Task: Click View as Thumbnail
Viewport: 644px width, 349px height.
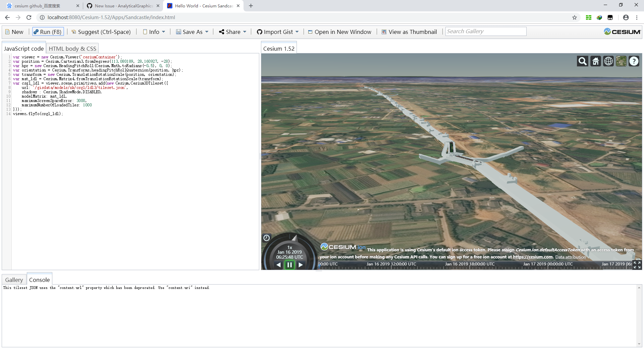Action: tap(409, 32)
